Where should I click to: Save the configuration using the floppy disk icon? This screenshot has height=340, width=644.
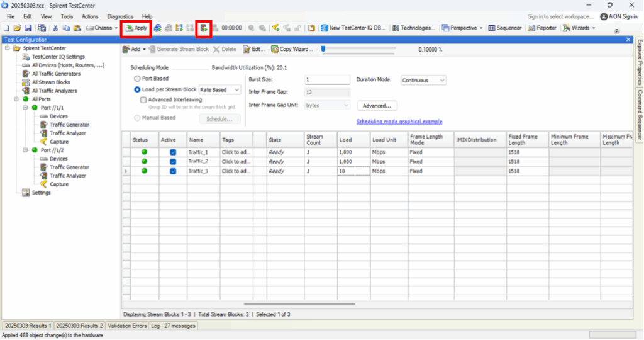pyautogui.click(x=28, y=28)
